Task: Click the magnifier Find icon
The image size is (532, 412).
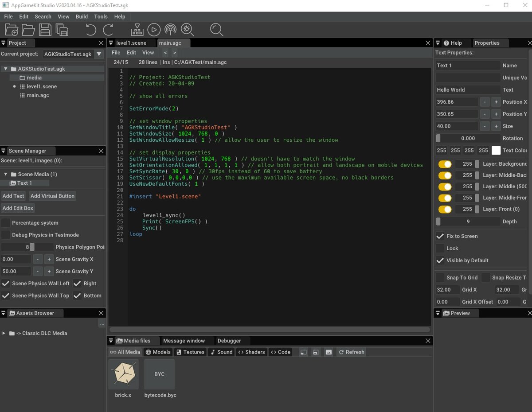Action: (x=216, y=30)
